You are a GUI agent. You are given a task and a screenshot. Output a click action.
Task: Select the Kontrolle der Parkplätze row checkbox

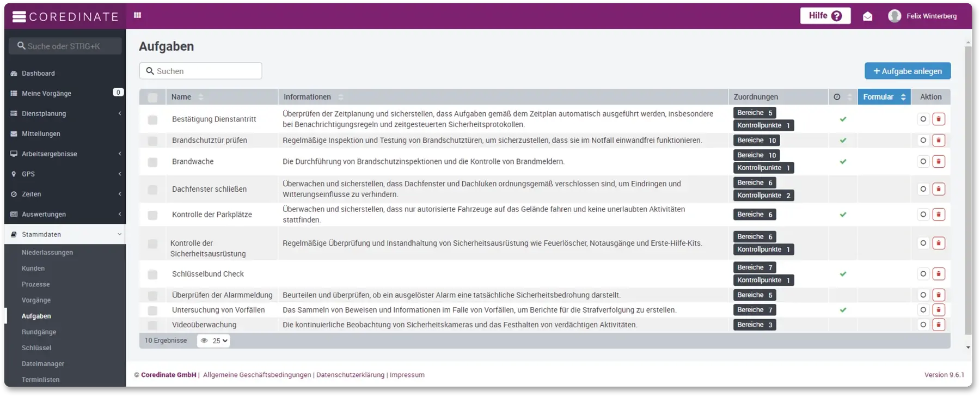click(x=152, y=215)
